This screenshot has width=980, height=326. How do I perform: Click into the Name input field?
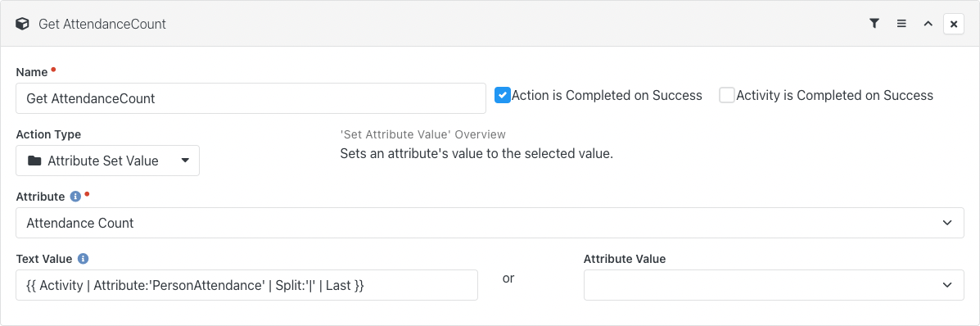tap(251, 98)
